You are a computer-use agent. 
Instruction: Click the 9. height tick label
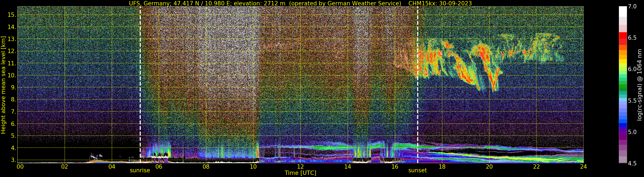click(x=14, y=87)
